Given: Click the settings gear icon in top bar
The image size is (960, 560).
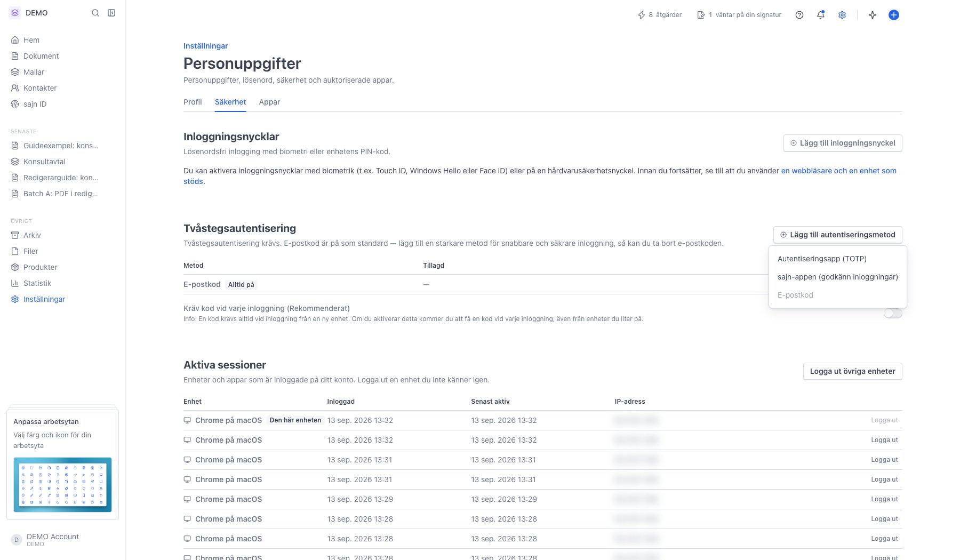Looking at the screenshot, I should click(x=842, y=15).
